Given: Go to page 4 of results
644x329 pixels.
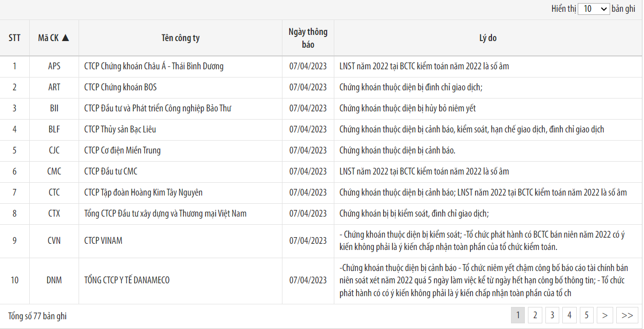Looking at the screenshot, I should pyautogui.click(x=569, y=315).
